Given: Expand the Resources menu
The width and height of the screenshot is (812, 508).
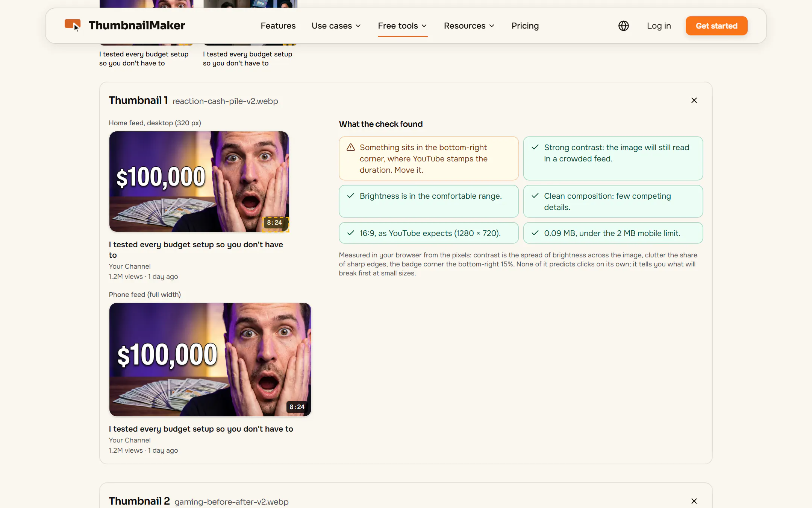Looking at the screenshot, I should pos(469,26).
